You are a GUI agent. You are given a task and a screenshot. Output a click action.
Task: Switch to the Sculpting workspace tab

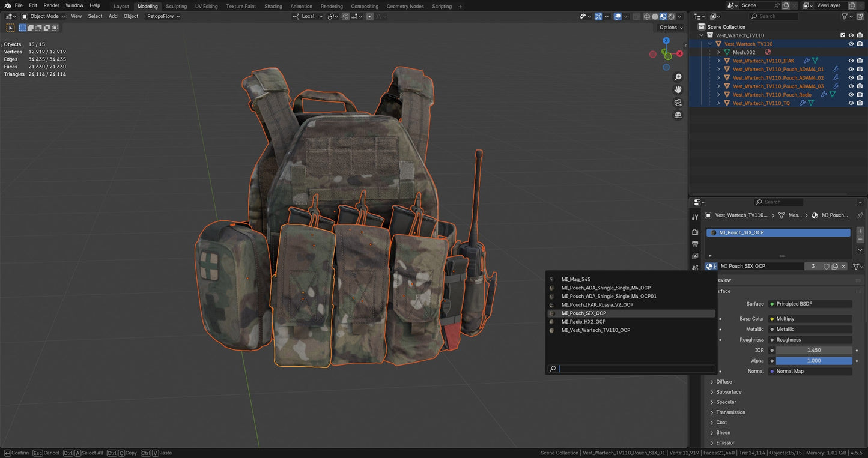tap(176, 6)
